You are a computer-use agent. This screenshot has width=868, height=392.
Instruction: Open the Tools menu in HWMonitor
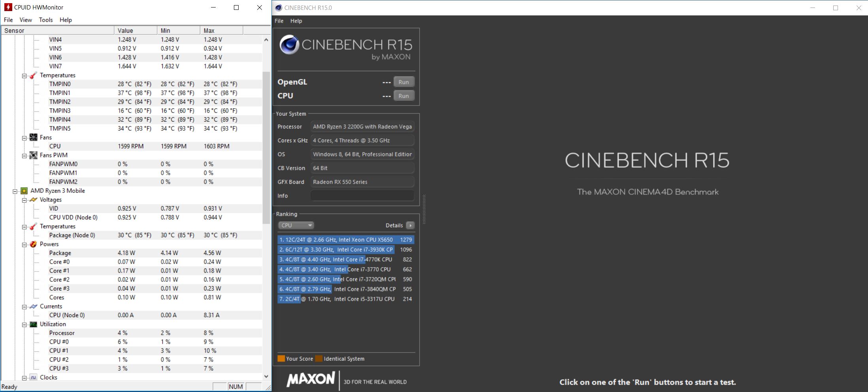[x=45, y=20]
